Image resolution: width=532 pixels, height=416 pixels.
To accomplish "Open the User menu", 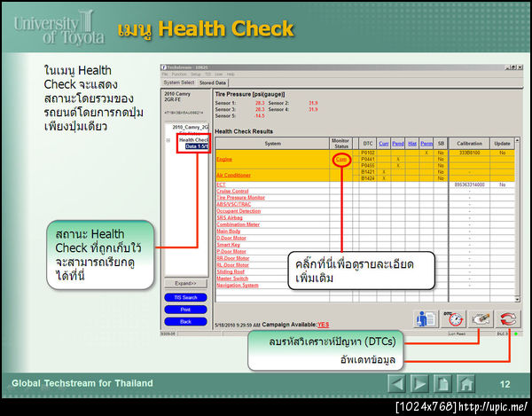I will pyautogui.click(x=219, y=74).
